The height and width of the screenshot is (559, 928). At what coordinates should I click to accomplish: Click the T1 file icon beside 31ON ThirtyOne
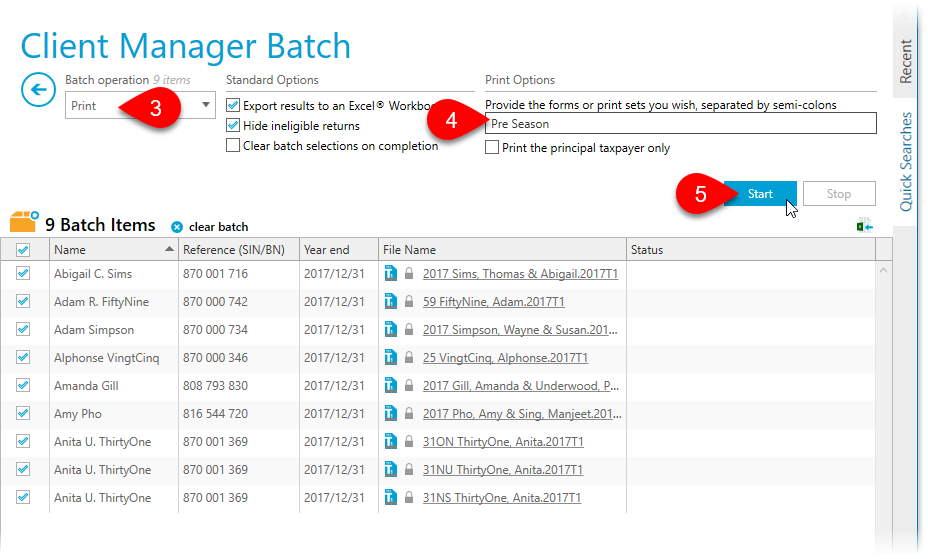(391, 441)
